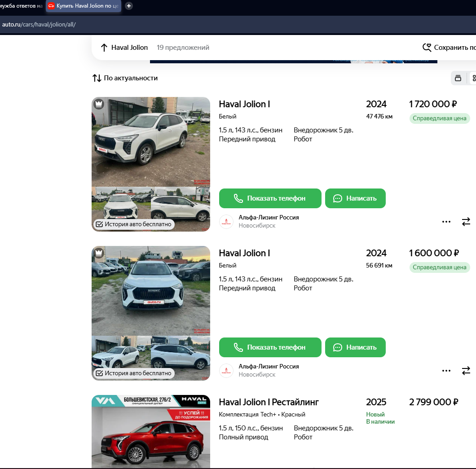Click the red car favicon on the Haval tab

[x=51, y=6]
